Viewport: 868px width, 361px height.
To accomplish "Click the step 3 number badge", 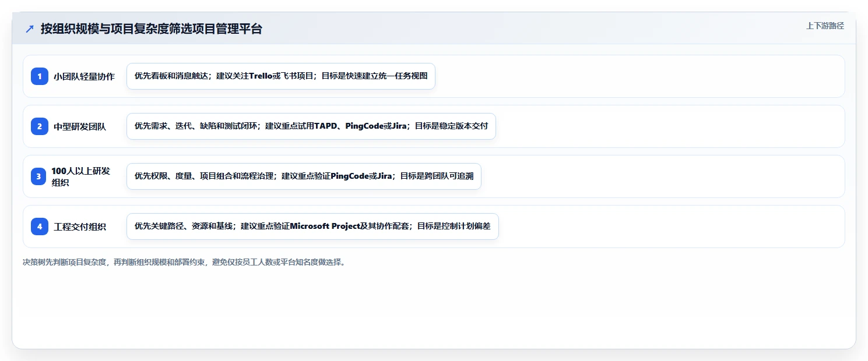I will pos(38,176).
